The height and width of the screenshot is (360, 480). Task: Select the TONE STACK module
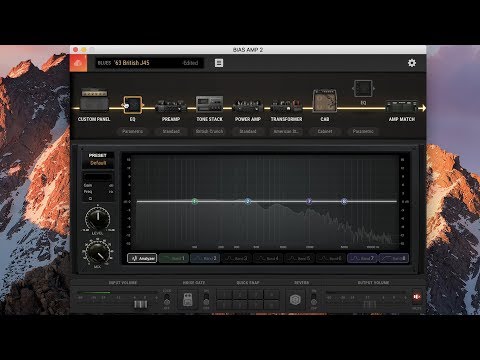[x=209, y=104]
